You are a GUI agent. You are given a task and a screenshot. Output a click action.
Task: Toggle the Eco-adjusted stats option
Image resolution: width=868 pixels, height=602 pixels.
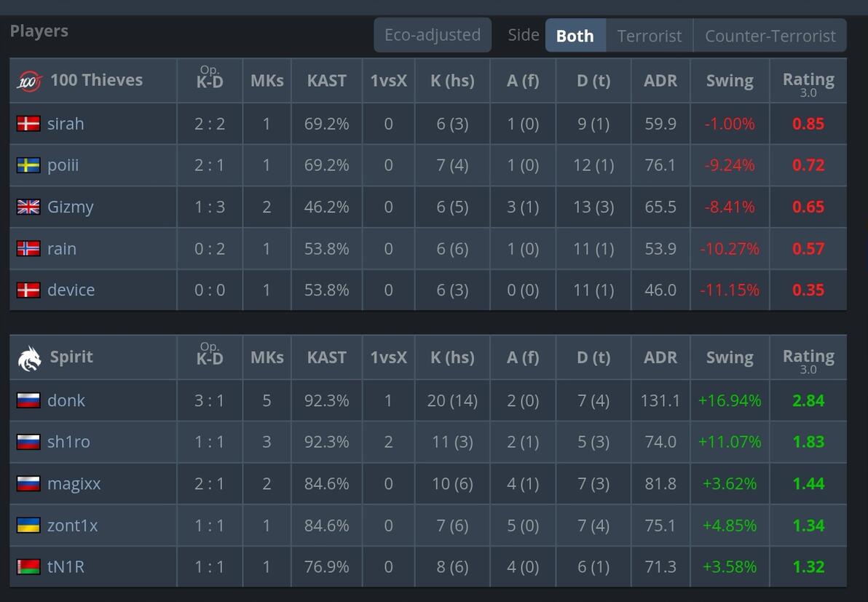pos(433,35)
